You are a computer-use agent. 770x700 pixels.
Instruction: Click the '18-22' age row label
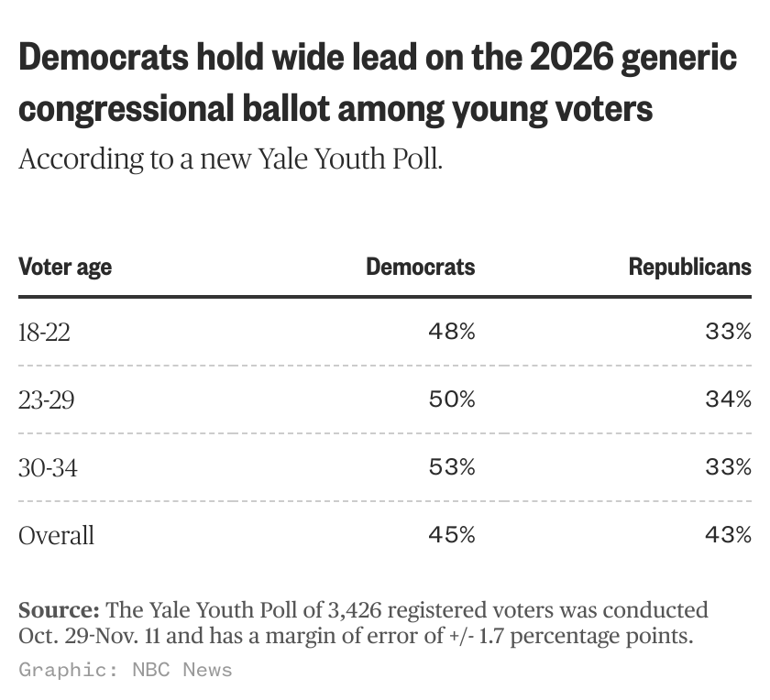44,332
